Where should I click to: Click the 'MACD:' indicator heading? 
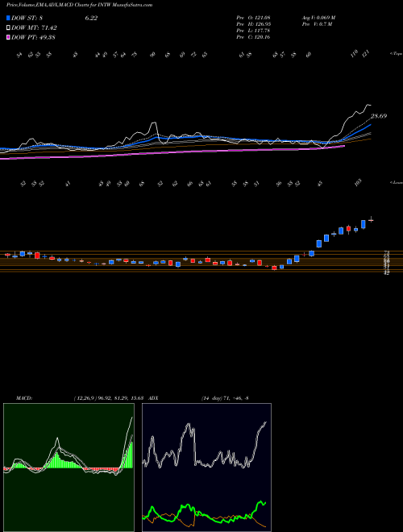tap(24, 398)
